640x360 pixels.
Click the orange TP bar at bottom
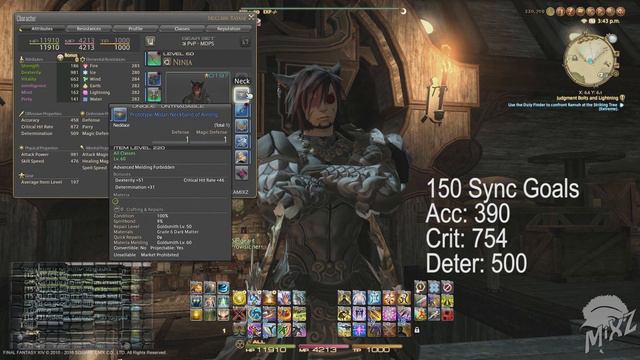377,347
